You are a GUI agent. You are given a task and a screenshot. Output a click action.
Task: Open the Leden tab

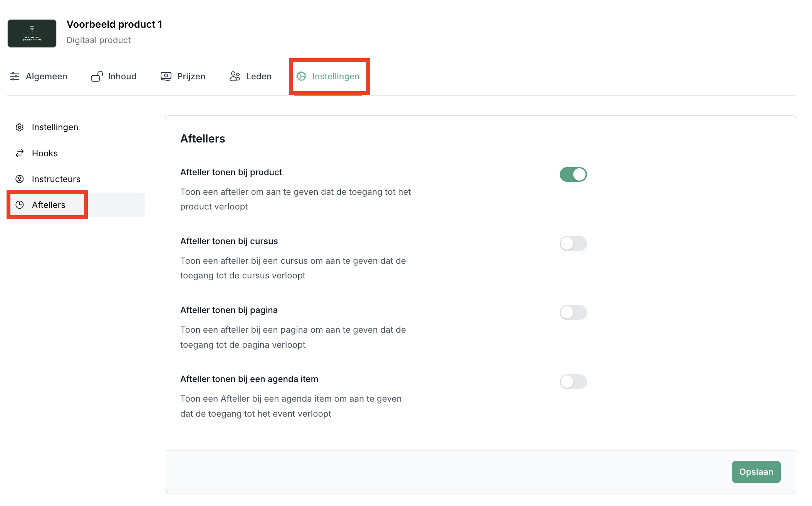(258, 76)
